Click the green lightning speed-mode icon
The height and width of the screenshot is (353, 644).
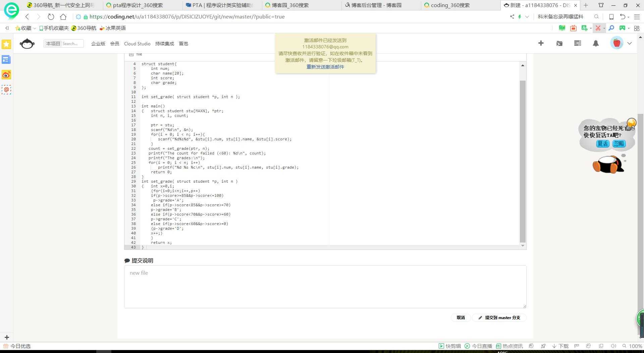520,16
